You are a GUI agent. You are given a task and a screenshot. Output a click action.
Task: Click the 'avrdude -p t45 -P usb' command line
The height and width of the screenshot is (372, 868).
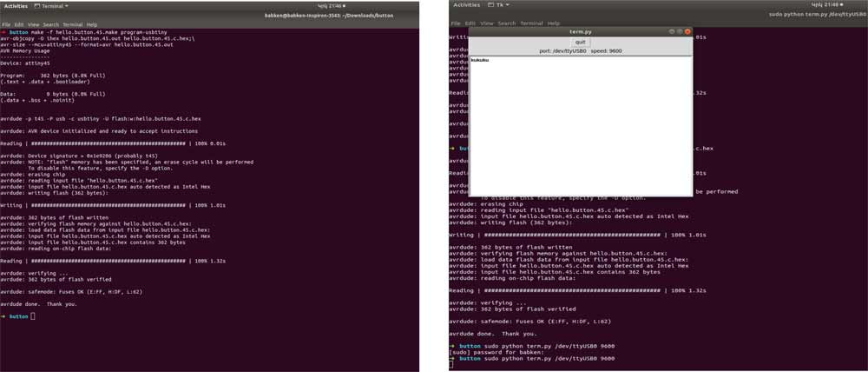tap(101, 119)
